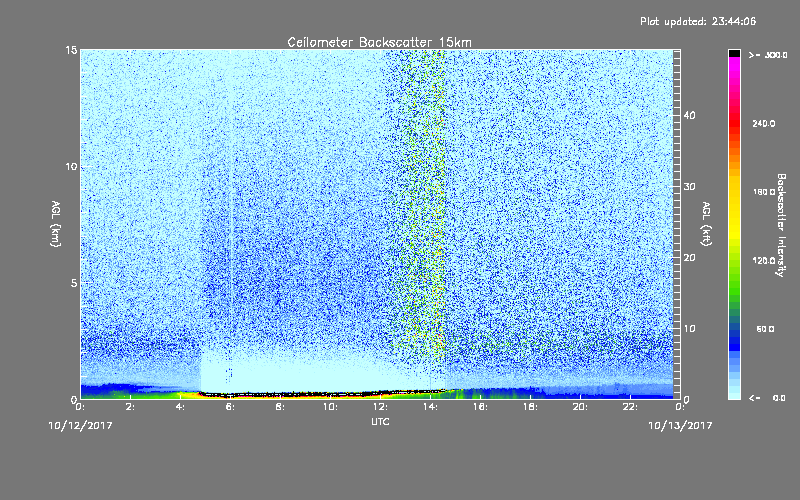Click the 2: hour tick label

point(131,407)
